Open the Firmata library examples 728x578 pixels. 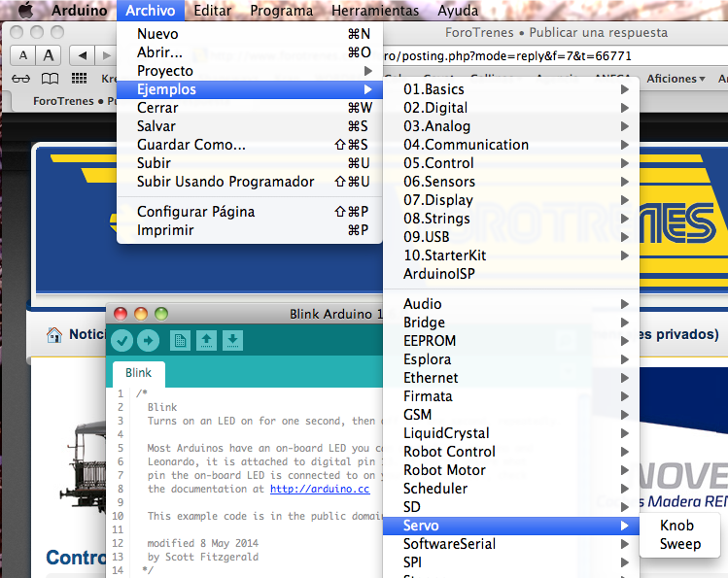(x=511, y=396)
